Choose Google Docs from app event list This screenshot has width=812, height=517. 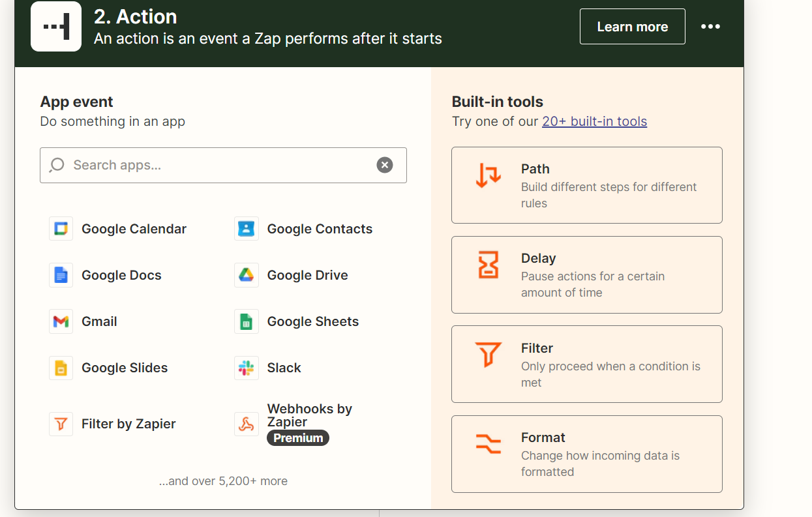(x=121, y=274)
